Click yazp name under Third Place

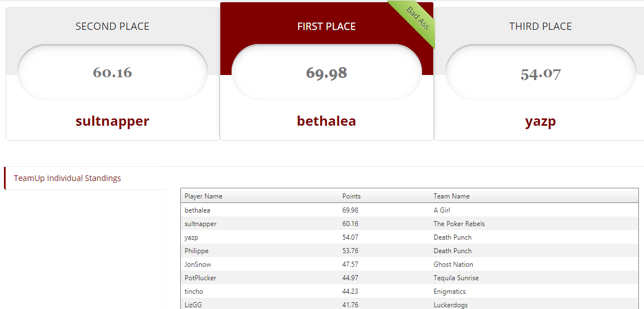tap(540, 122)
